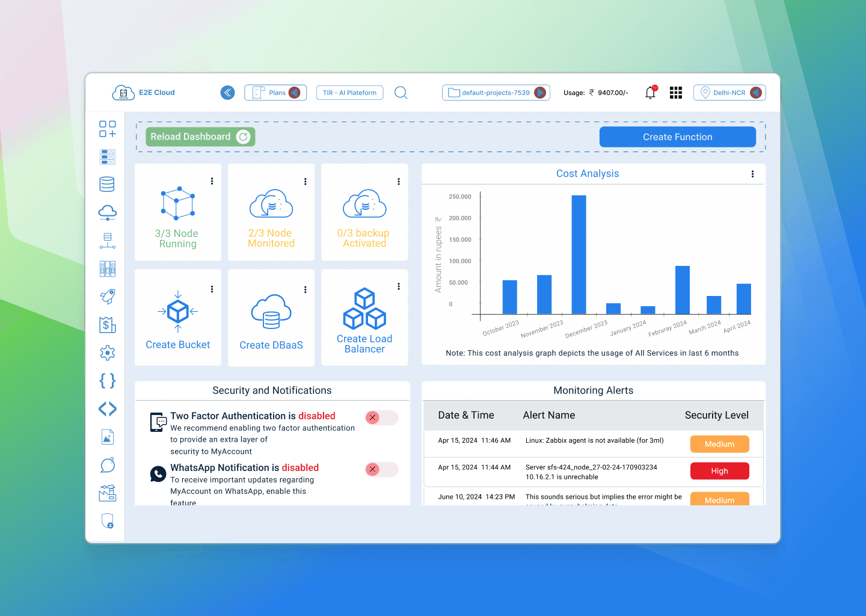Click the 0/3 backup Activated card
866x616 pixels.
tap(364, 212)
